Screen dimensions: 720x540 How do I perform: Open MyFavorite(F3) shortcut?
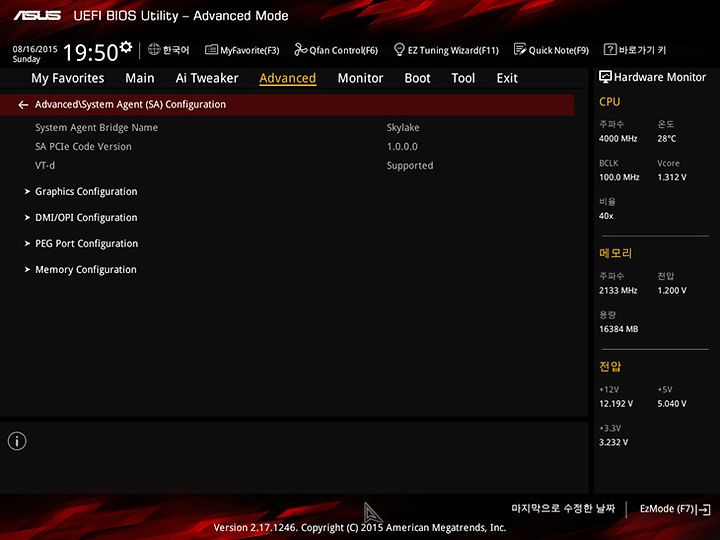242,50
